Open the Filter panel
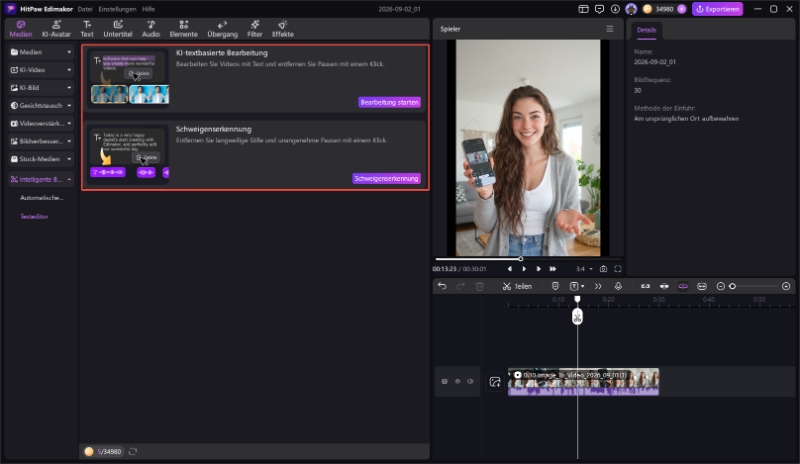This screenshot has height=464, width=800. [x=255, y=29]
